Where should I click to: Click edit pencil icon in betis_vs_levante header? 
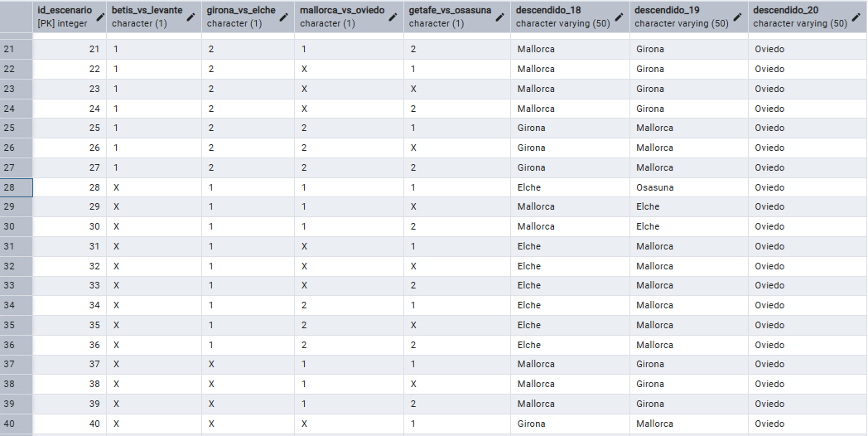coord(191,17)
